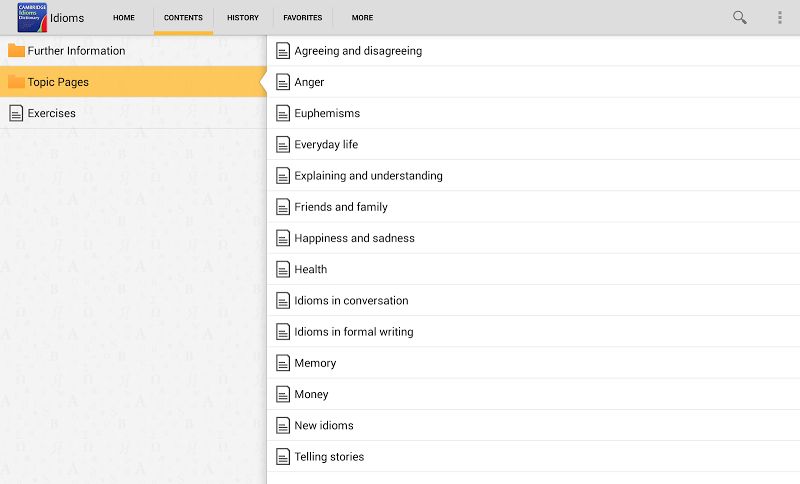Open the search magnifier icon
This screenshot has height=484, width=800.
(740, 18)
